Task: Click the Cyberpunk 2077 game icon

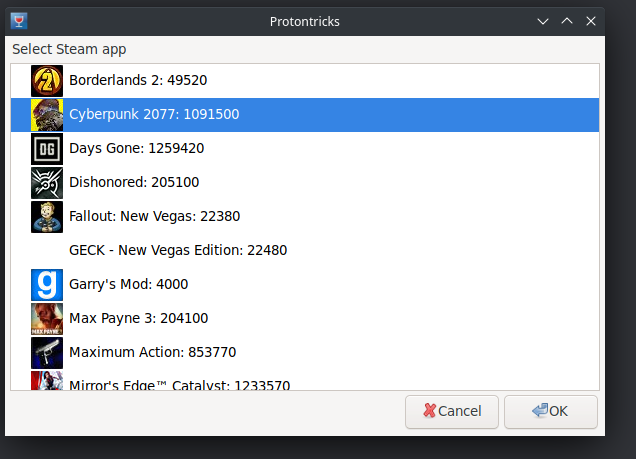Action: 47,114
